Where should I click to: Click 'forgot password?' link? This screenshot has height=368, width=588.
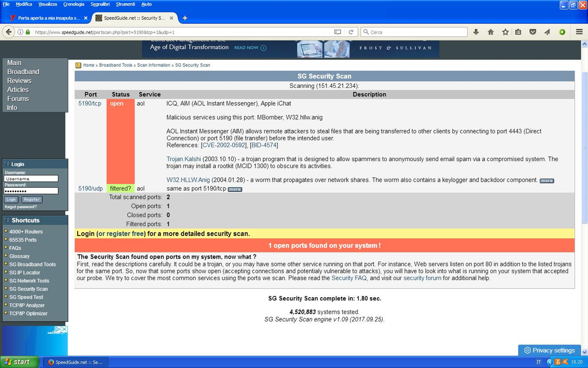point(21,207)
